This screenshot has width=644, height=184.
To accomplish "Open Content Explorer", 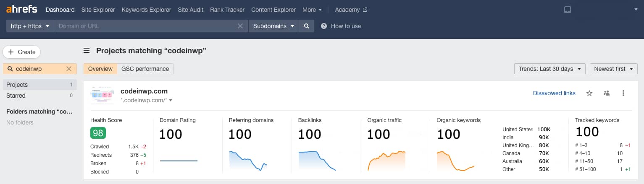I will click(273, 10).
